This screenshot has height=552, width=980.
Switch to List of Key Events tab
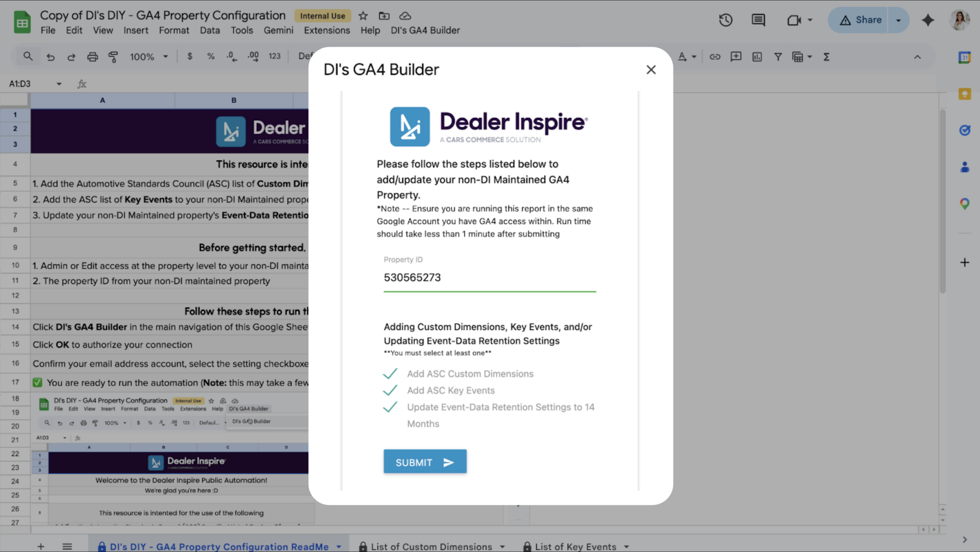point(575,547)
